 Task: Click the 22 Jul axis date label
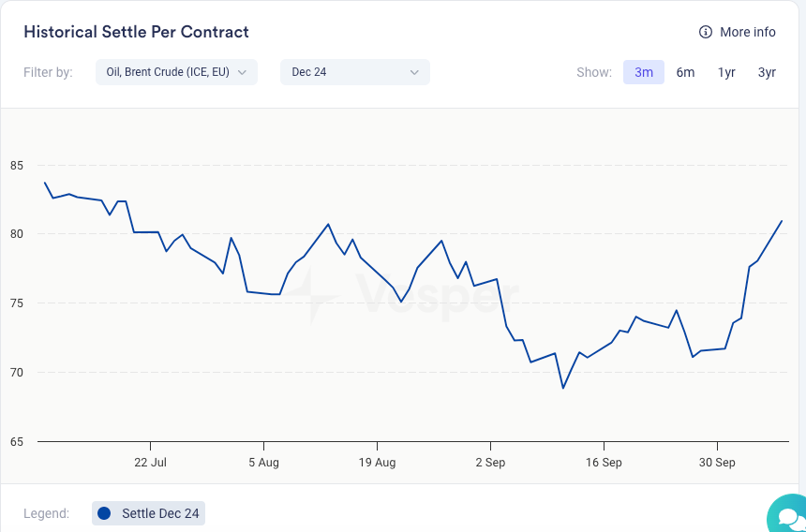tap(150, 462)
